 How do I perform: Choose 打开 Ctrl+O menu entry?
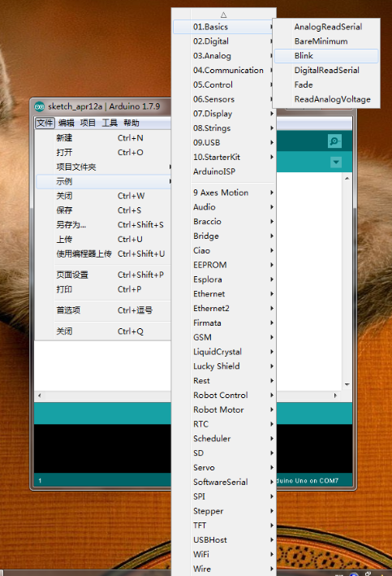[104, 153]
